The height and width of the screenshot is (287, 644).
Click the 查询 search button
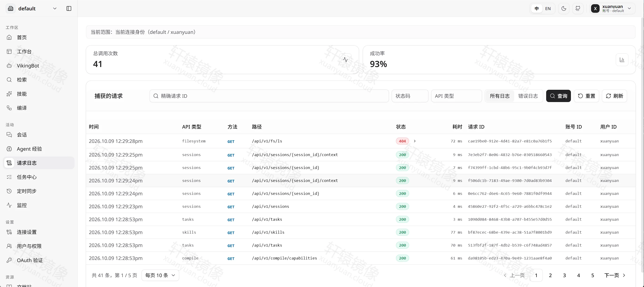point(558,96)
